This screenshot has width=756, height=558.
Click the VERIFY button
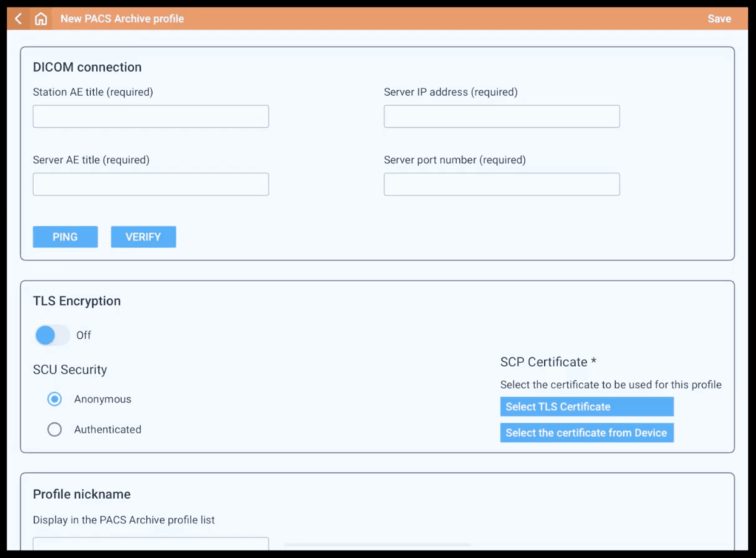(x=143, y=236)
